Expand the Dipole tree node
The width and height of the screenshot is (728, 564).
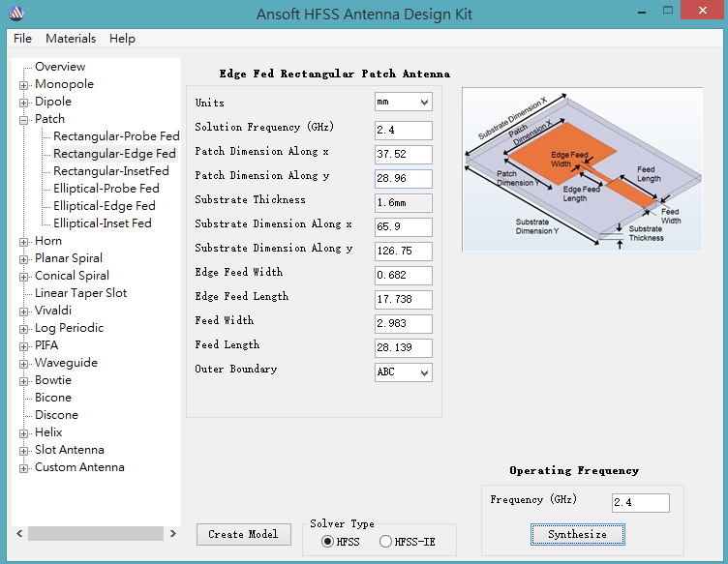23,103
